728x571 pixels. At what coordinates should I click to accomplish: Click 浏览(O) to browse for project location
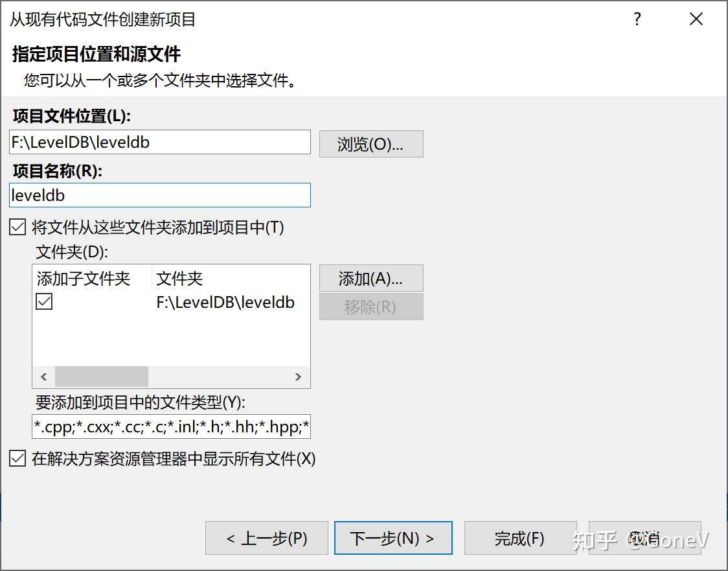coord(371,144)
